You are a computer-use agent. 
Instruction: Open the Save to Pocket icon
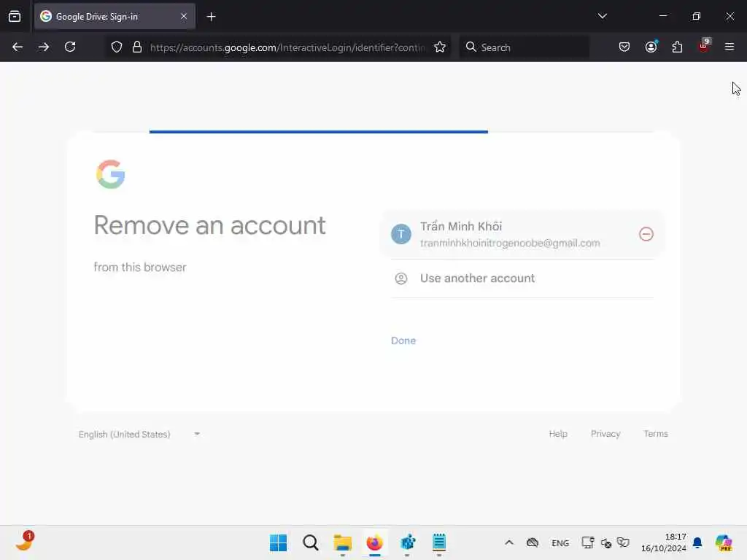pyautogui.click(x=624, y=47)
